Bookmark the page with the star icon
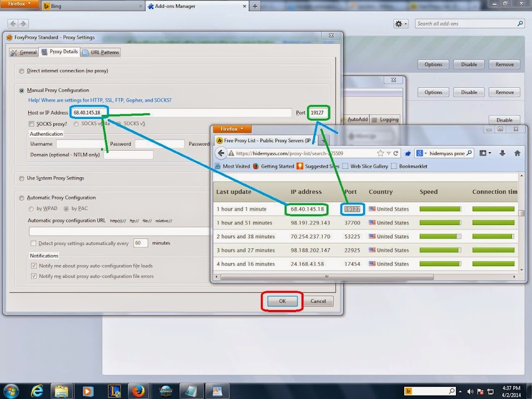 (x=380, y=153)
